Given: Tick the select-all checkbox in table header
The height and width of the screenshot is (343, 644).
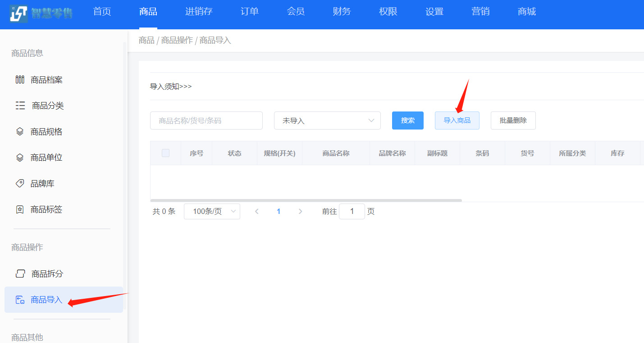Looking at the screenshot, I should 165,153.
